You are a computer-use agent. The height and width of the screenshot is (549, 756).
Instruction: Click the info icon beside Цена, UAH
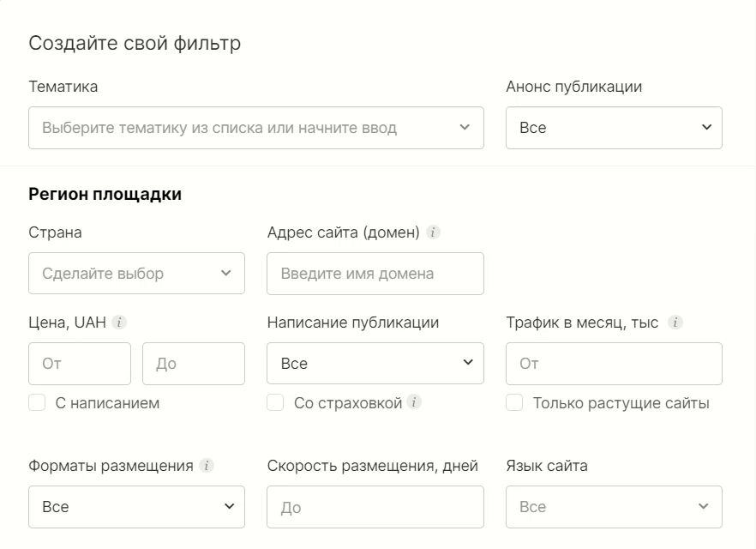(x=118, y=322)
